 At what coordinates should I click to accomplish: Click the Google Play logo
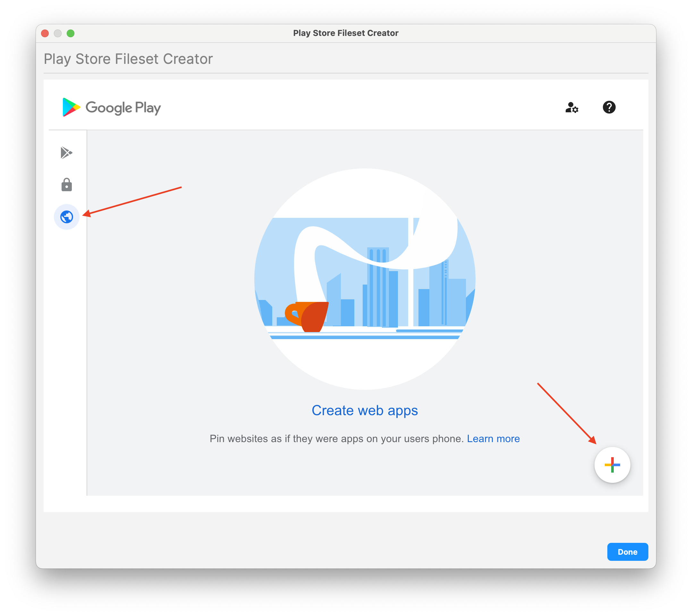pyautogui.click(x=111, y=107)
